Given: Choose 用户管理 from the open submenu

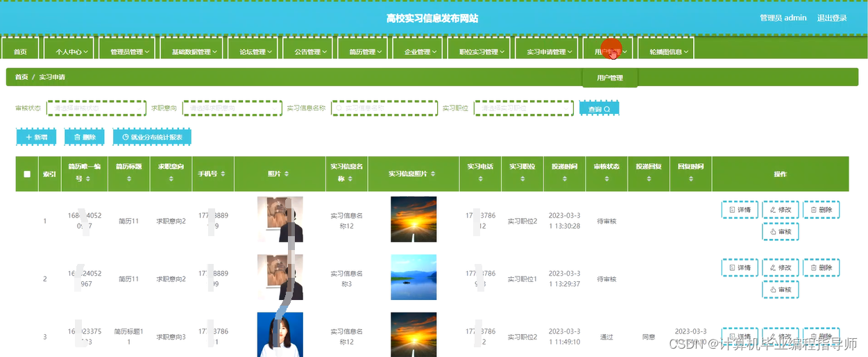Looking at the screenshot, I should tap(610, 78).
